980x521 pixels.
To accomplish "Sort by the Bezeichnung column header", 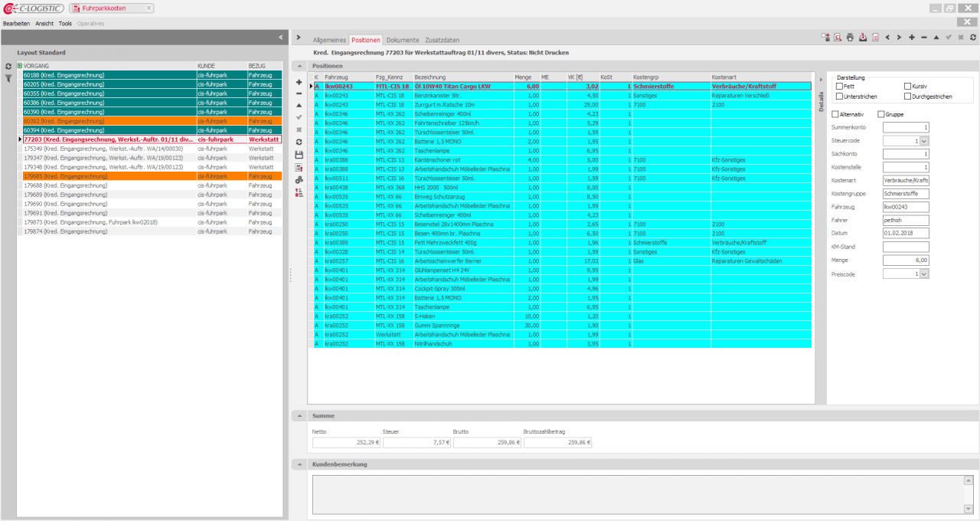I will pos(461,77).
